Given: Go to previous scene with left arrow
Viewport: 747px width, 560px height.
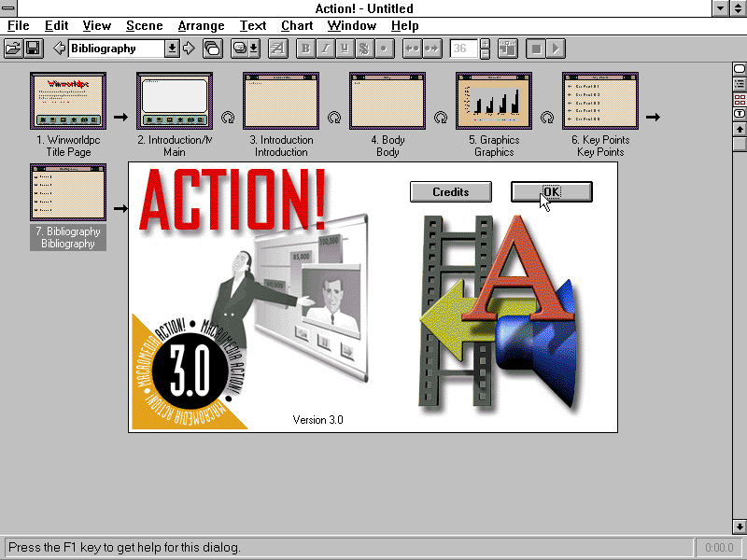Looking at the screenshot, I should click(59, 49).
